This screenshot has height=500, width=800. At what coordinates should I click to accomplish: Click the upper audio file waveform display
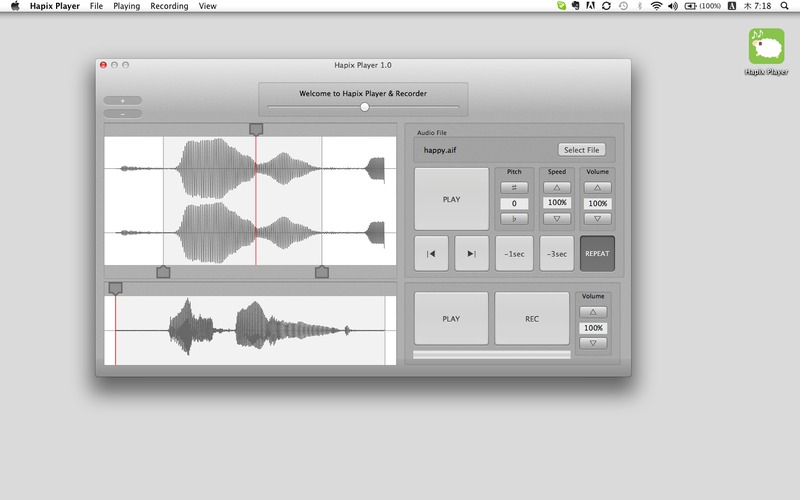tap(250, 201)
